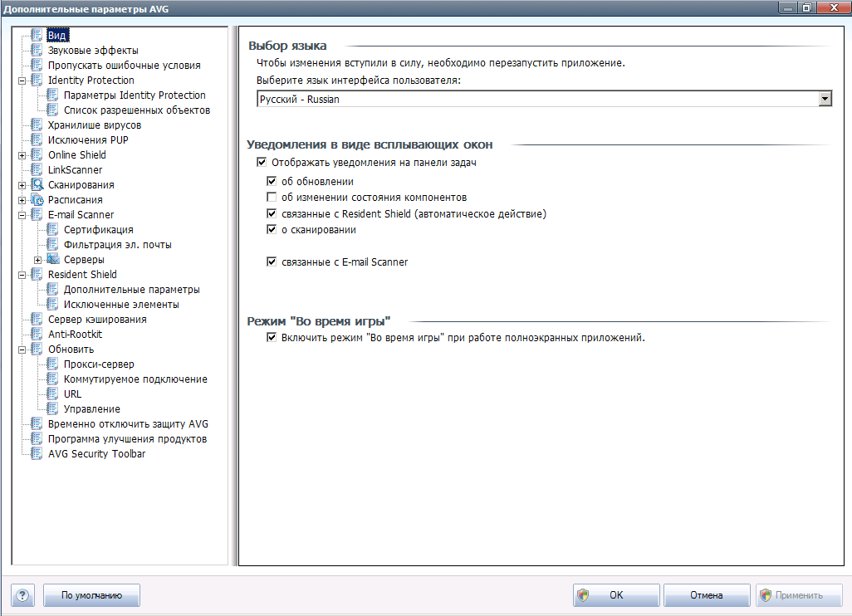The width and height of the screenshot is (852, 616).
Task: Toggle связанные с E-mail Scanner checkbox
Action: point(272,262)
